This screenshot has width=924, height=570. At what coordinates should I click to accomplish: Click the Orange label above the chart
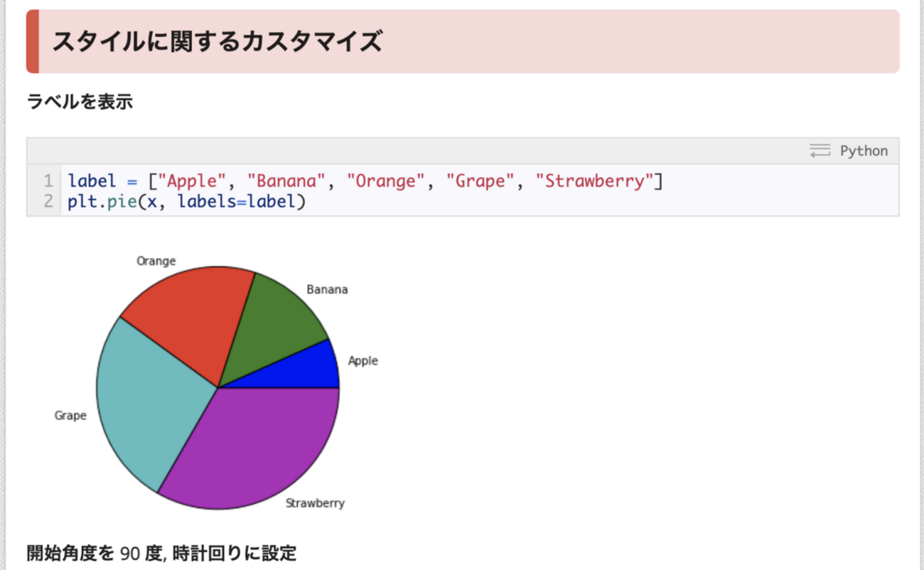coord(156,261)
